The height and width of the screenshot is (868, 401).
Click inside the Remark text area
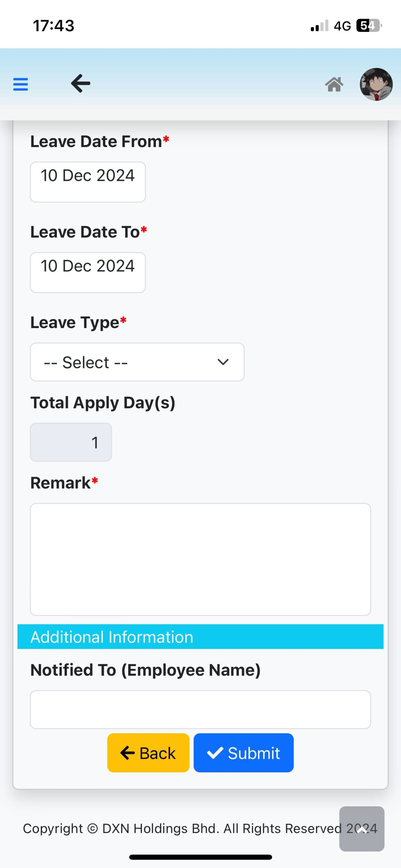click(x=200, y=559)
